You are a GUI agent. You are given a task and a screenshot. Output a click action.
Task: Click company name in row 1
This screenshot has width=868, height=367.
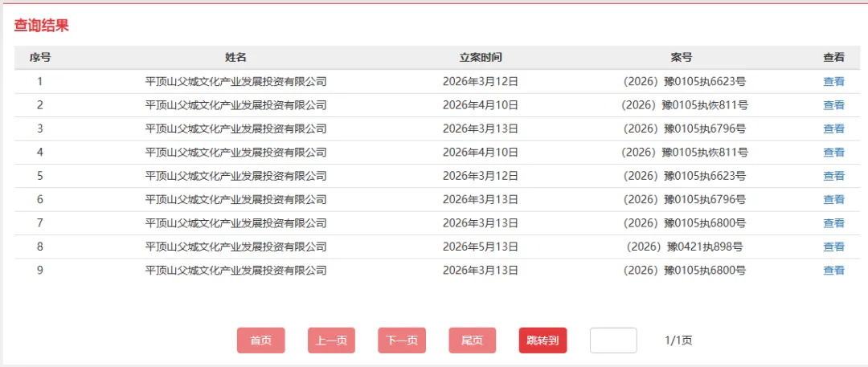[235, 82]
